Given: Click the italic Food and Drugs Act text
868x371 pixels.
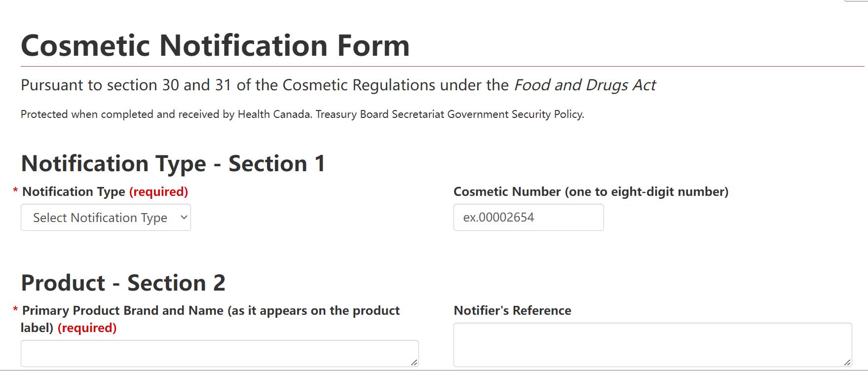Looking at the screenshot, I should (x=584, y=85).
